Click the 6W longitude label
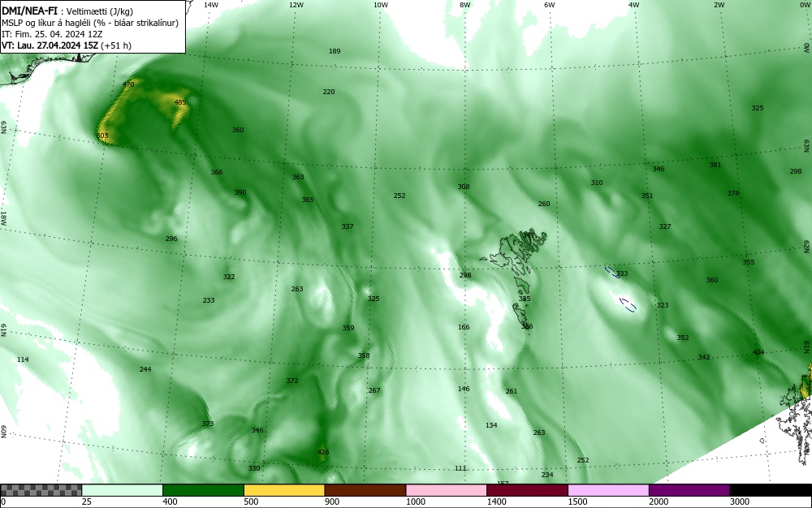Viewport: 812px width, 508px height. tap(550, 5)
